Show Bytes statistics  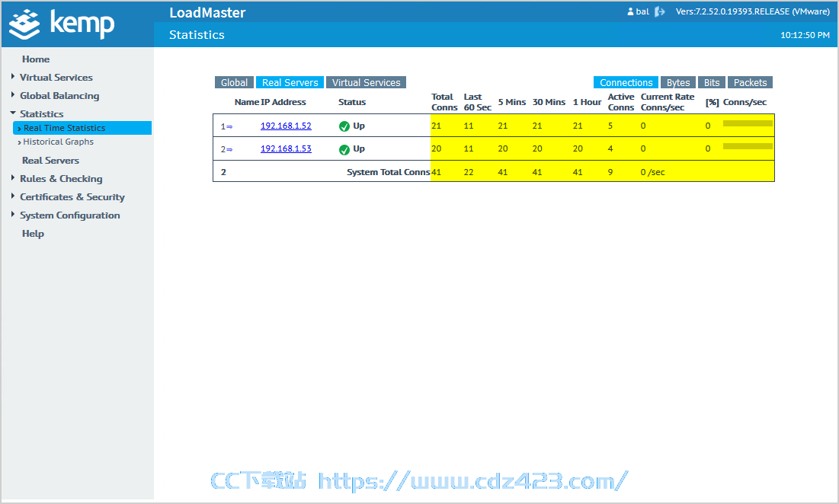point(678,82)
